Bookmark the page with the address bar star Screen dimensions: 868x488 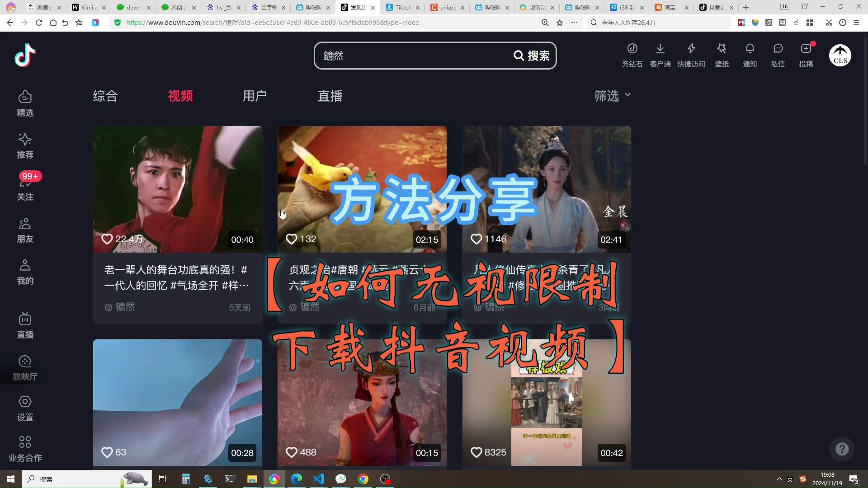point(560,23)
